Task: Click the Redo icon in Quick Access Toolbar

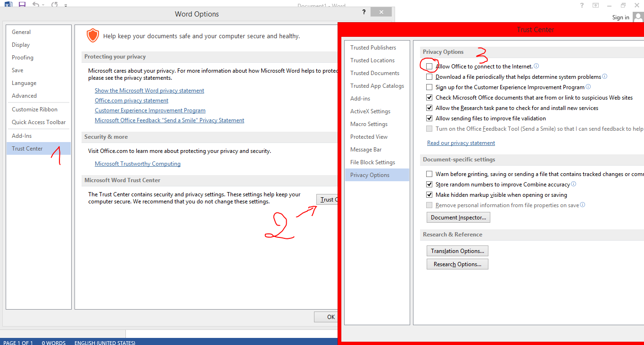Action: pyautogui.click(x=54, y=5)
